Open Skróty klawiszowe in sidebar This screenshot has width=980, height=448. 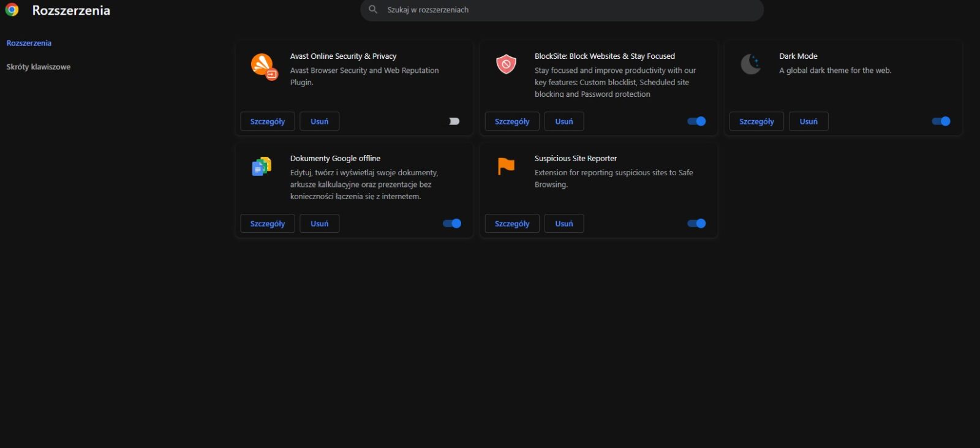[39, 67]
